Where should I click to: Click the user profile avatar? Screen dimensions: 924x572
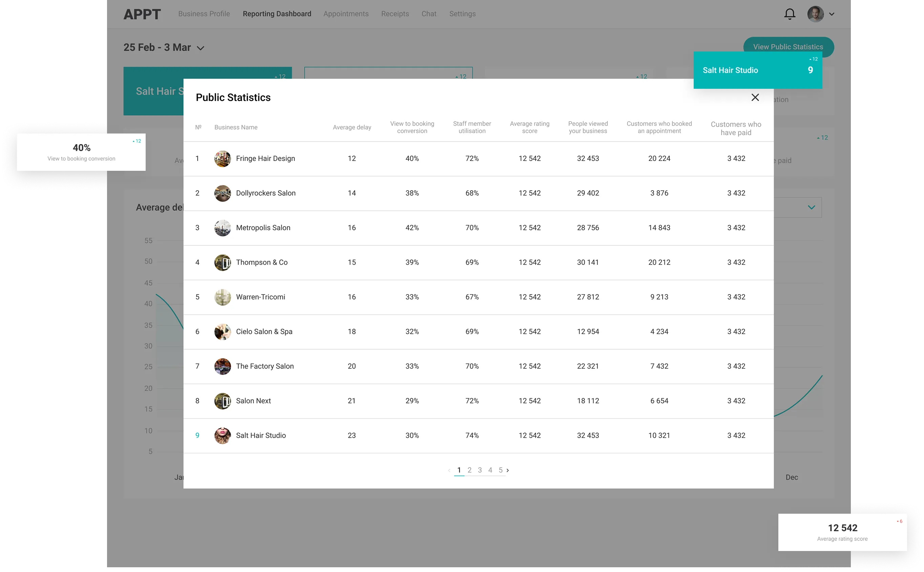coord(816,14)
